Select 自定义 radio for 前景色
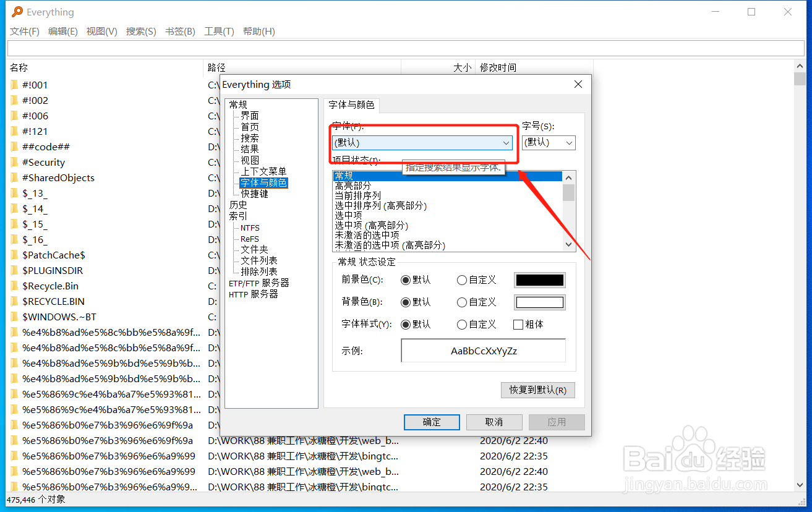The width and height of the screenshot is (812, 512). [461, 280]
